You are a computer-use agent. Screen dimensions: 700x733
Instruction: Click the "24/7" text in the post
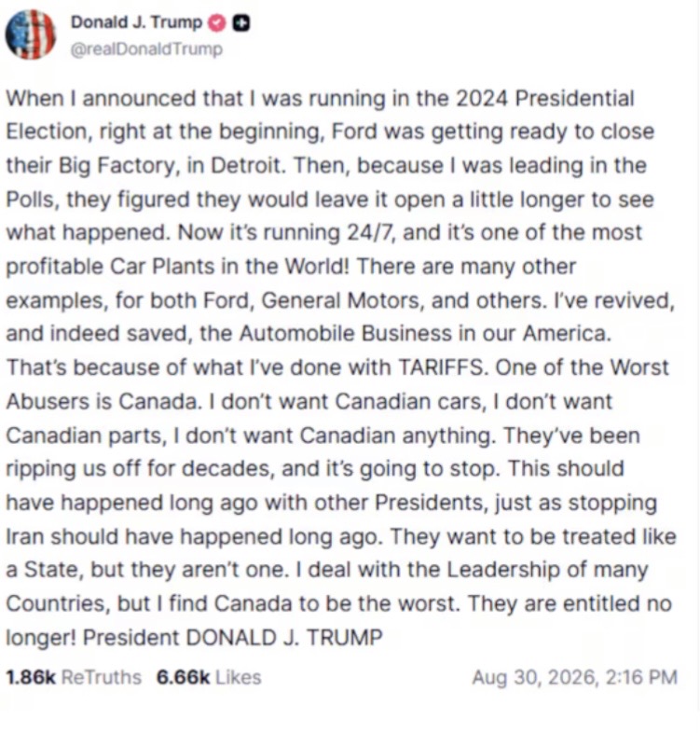[370, 233]
